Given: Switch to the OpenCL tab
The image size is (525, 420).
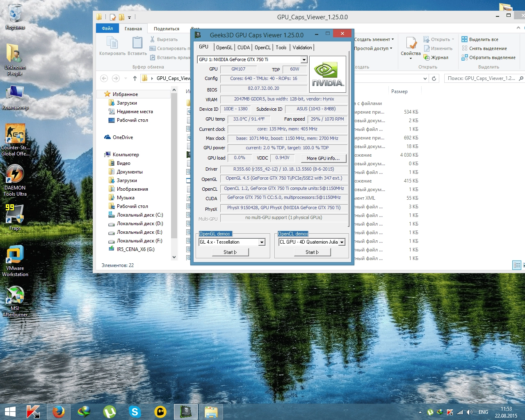Looking at the screenshot, I should click(262, 48).
